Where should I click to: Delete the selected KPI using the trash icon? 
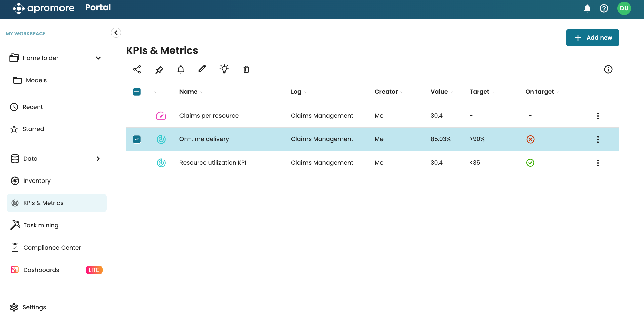[x=246, y=69]
